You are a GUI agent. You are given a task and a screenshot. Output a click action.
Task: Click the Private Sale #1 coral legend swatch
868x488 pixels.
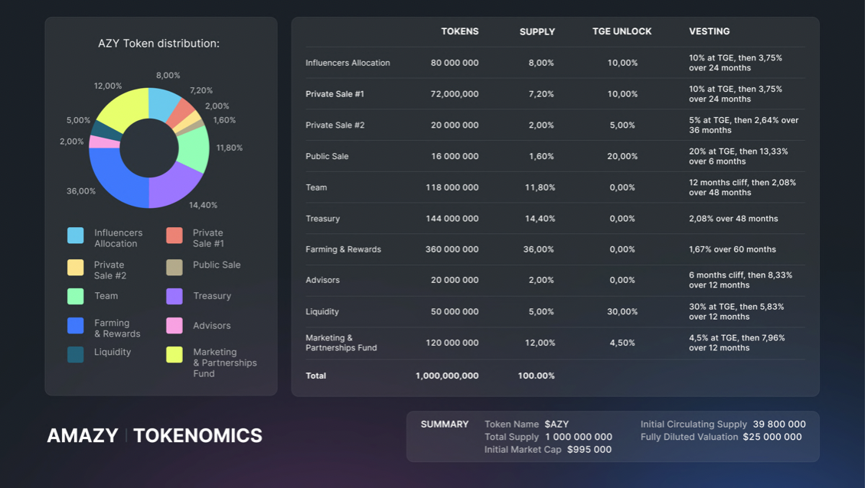pyautogui.click(x=175, y=235)
